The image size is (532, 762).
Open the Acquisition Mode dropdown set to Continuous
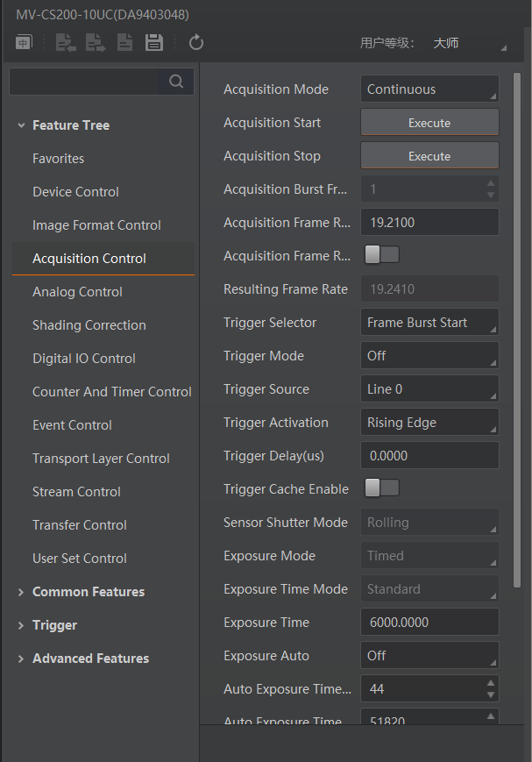coord(429,89)
